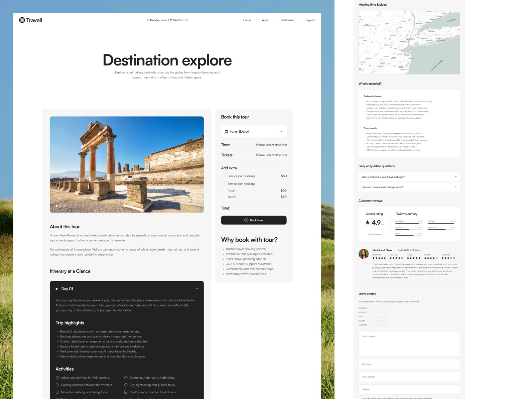
Task: Click Madeline J. Shaw's avatar photo
Action: (x=363, y=253)
